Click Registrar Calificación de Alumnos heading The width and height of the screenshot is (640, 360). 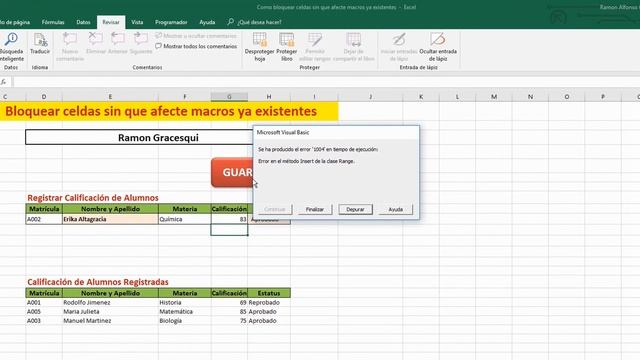(93, 198)
